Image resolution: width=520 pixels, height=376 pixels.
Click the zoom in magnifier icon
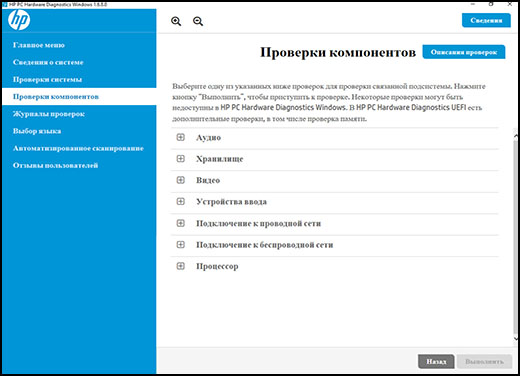tap(176, 21)
